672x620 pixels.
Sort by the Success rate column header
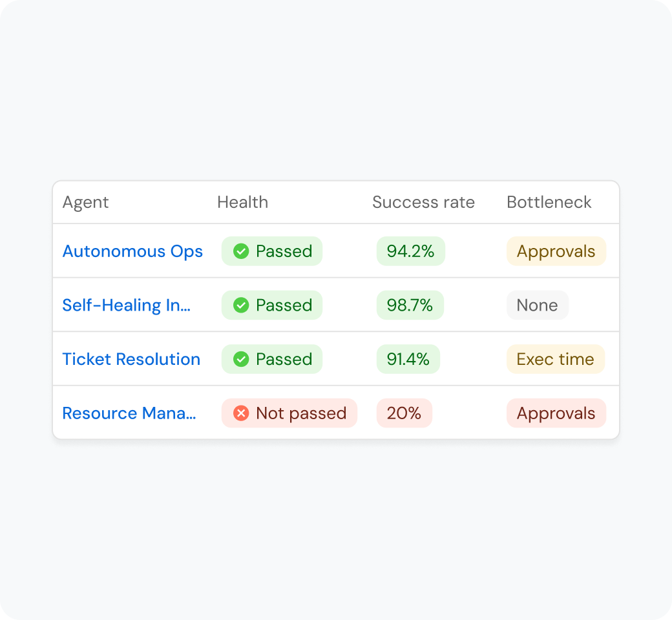423,202
